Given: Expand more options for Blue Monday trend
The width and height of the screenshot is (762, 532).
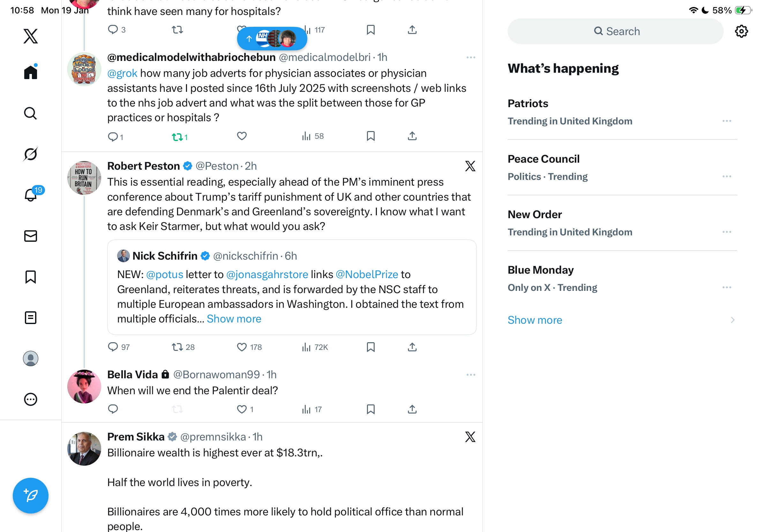Looking at the screenshot, I should pos(727,288).
